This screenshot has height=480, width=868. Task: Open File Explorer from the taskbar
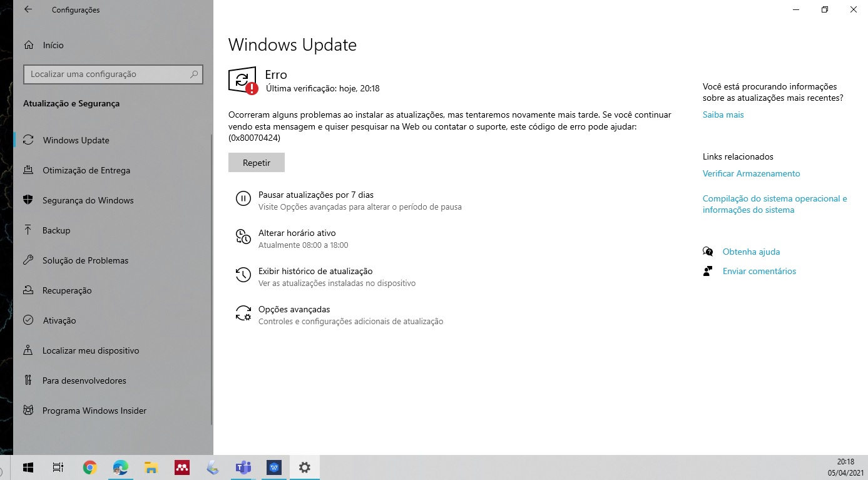[151, 467]
